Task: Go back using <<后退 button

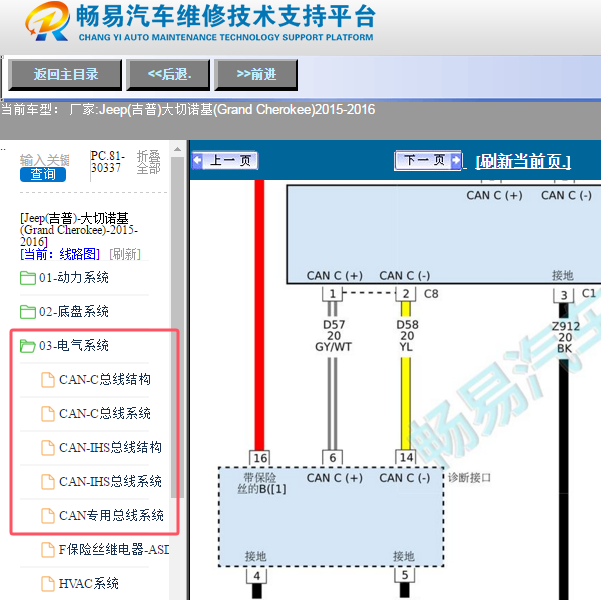Action: tap(169, 74)
